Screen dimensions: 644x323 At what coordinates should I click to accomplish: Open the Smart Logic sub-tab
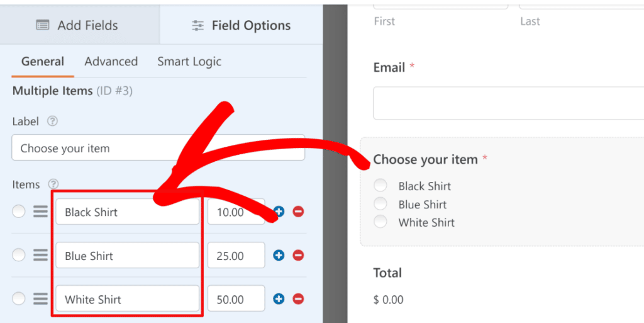[189, 62]
